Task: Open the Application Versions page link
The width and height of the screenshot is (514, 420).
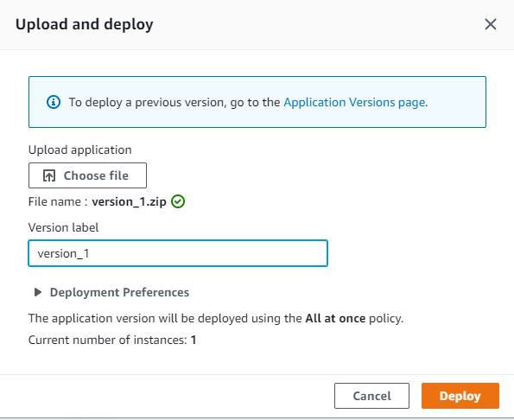Action: tap(354, 102)
